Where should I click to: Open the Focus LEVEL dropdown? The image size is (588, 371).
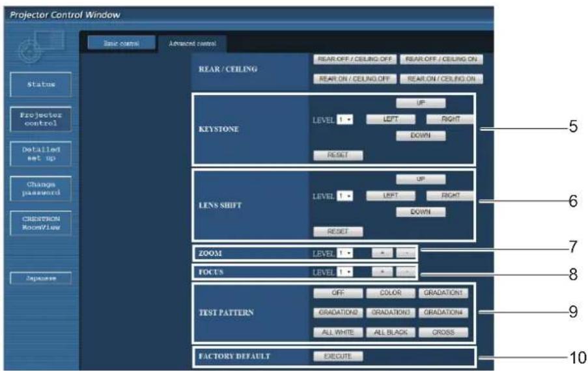point(344,272)
